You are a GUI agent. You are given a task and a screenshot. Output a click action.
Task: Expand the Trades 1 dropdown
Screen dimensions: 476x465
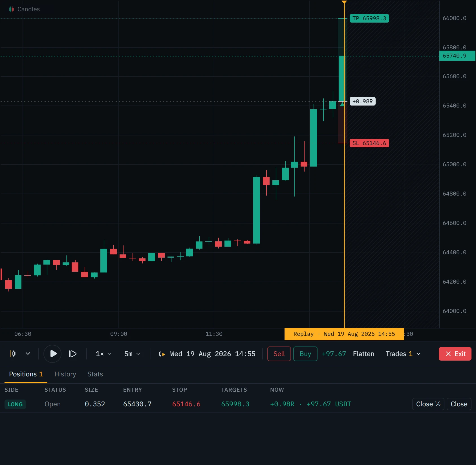click(403, 354)
